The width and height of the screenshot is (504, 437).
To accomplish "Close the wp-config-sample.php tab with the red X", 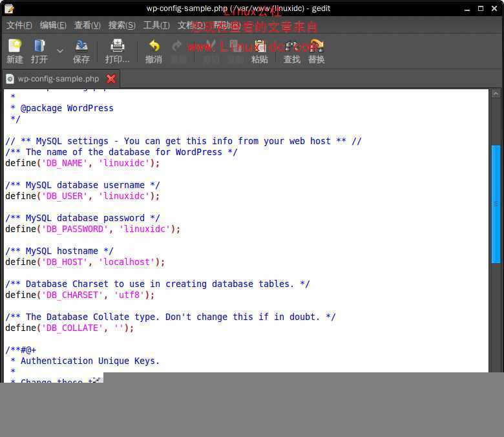I will click(x=111, y=78).
